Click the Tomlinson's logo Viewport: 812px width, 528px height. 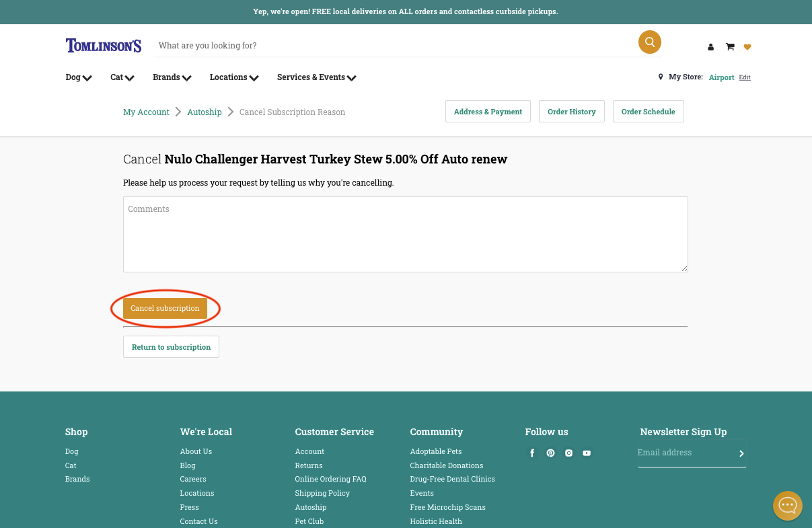coord(104,46)
